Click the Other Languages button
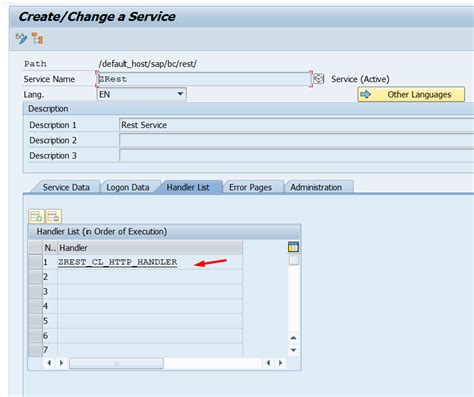Image resolution: width=474 pixels, height=397 pixels. (x=411, y=94)
